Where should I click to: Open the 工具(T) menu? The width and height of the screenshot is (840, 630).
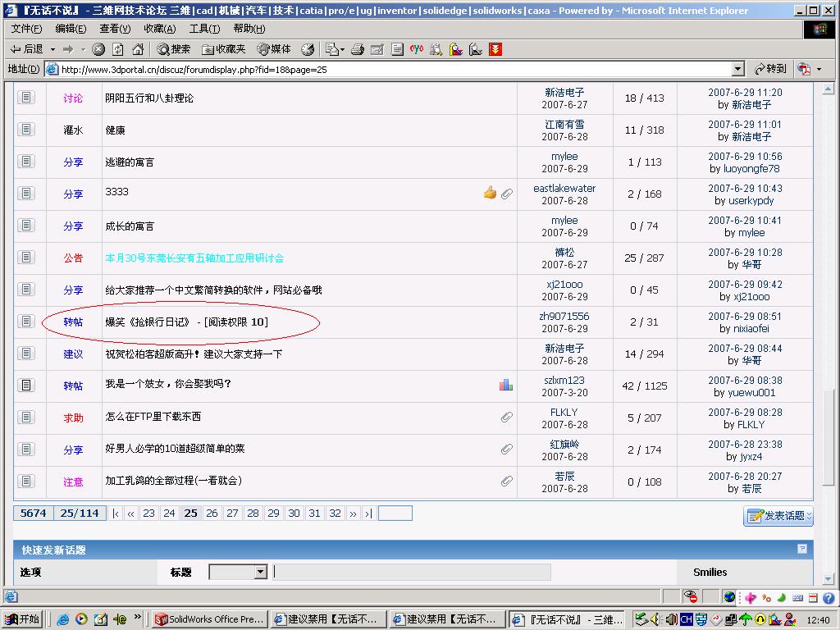tap(204, 29)
